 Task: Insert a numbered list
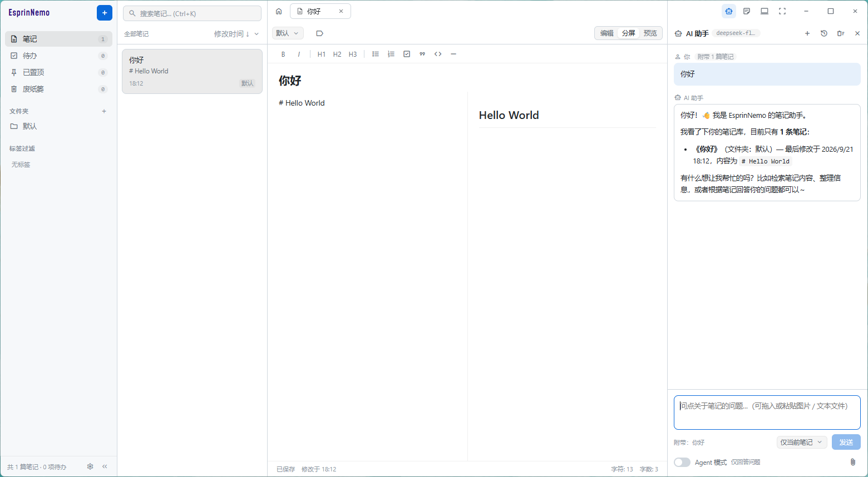pos(391,54)
